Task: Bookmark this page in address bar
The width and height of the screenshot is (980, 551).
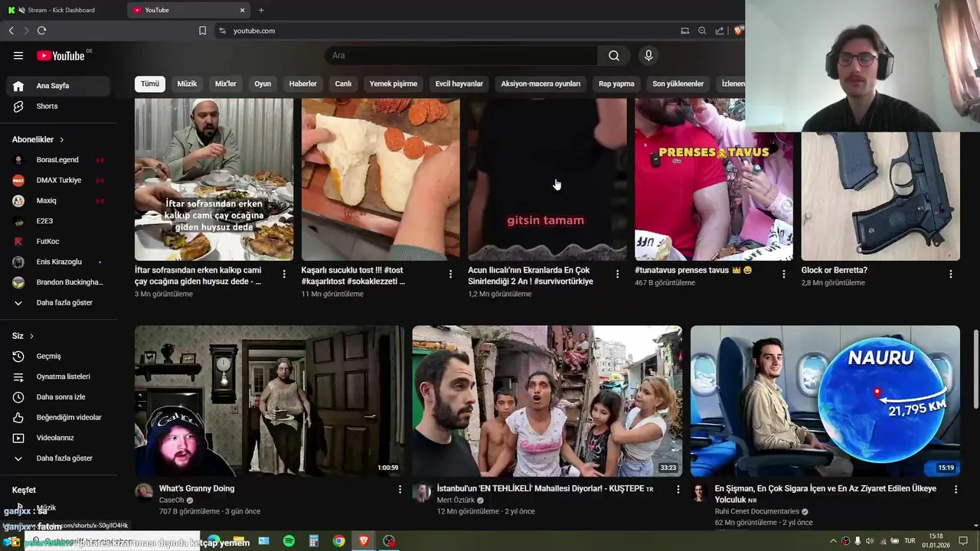Action: coord(202,31)
